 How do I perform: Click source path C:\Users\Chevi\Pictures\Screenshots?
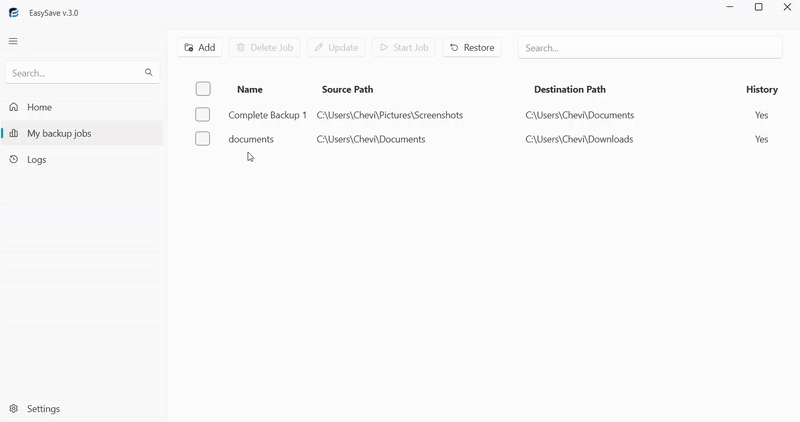[390, 115]
